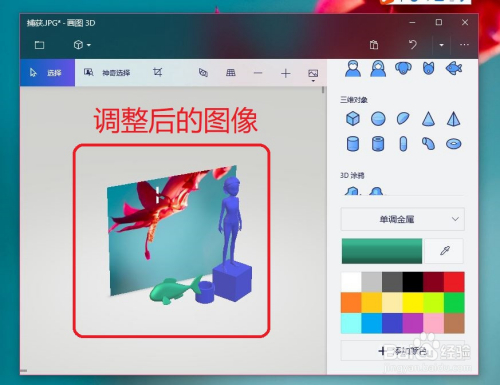Viewport: 500px width, 385px height.
Task: Select the sharp-edge 3D doodle tool
Action: (353, 191)
